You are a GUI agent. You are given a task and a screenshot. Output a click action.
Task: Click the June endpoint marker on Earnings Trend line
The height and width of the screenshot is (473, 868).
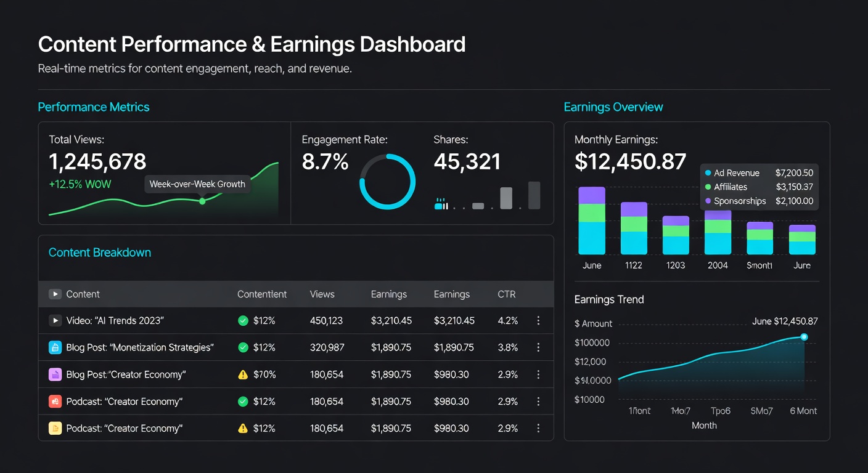[804, 337]
